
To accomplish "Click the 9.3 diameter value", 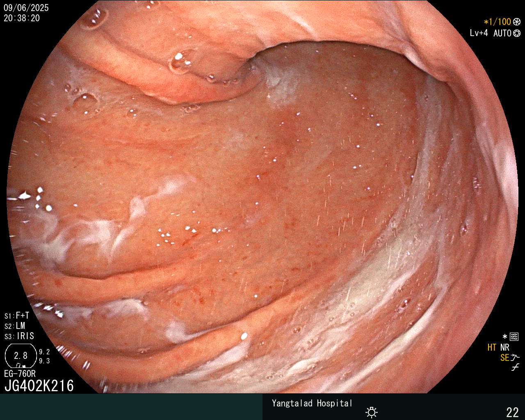I will (44, 361).
